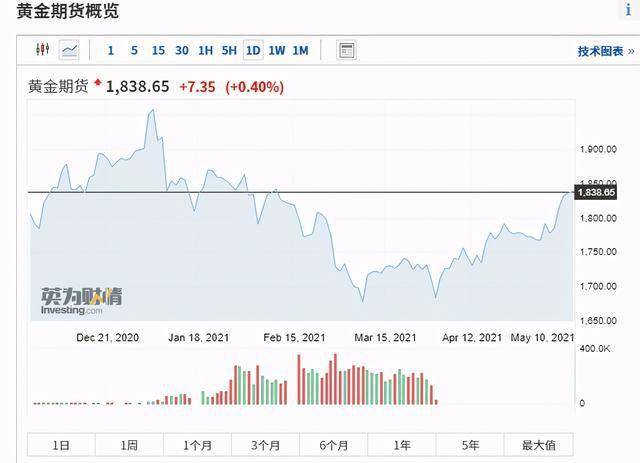Switch interval to 1W

pos(277,51)
